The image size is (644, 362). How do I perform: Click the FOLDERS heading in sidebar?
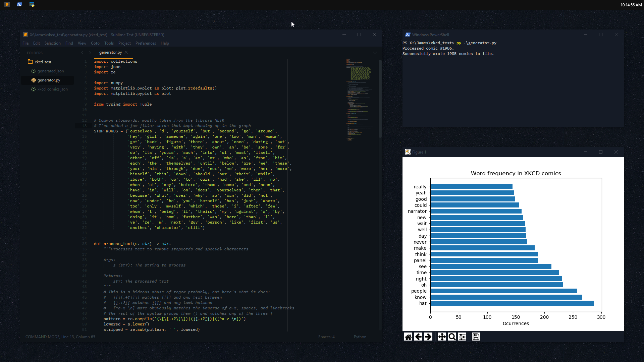[x=35, y=53]
